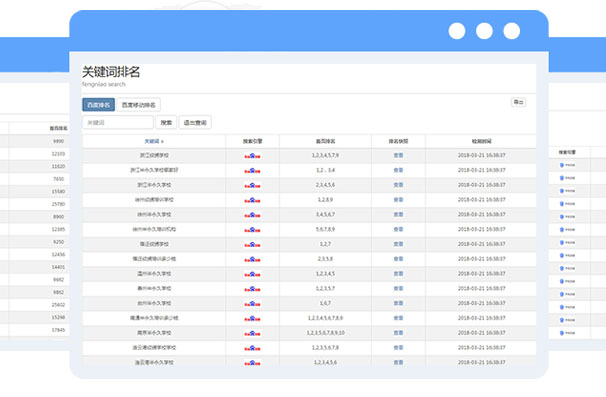This screenshot has width=606, height=397.
Task: Open snapshot link in row ranked 1,2,3,5,6,7,8
Action: [398, 348]
